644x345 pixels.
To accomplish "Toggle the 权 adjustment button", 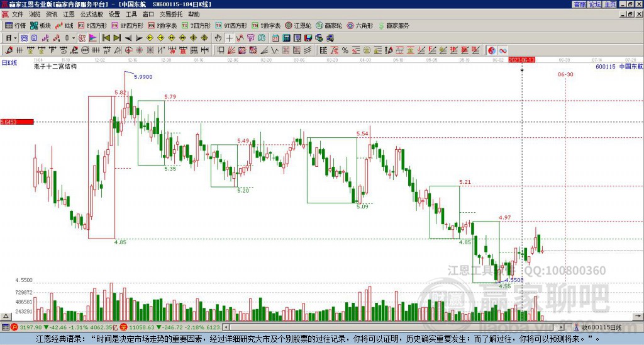I will [82, 38].
